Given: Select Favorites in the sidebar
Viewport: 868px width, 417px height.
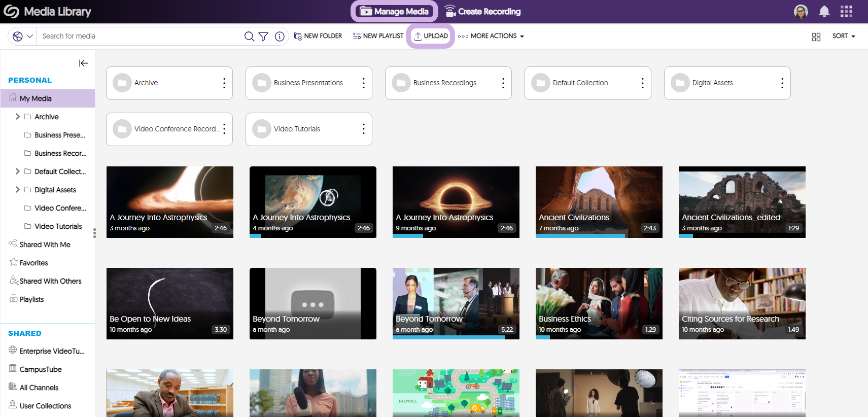Looking at the screenshot, I should tap(33, 263).
